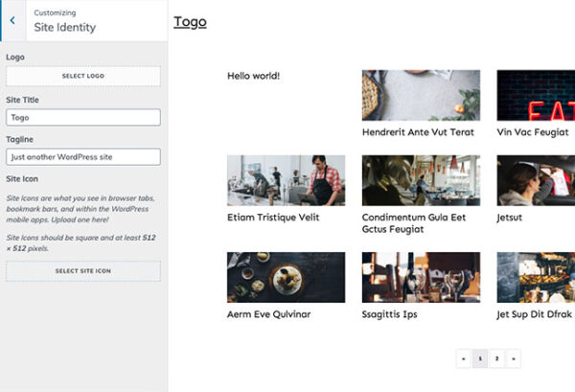Open the Hello world! post

253,76
